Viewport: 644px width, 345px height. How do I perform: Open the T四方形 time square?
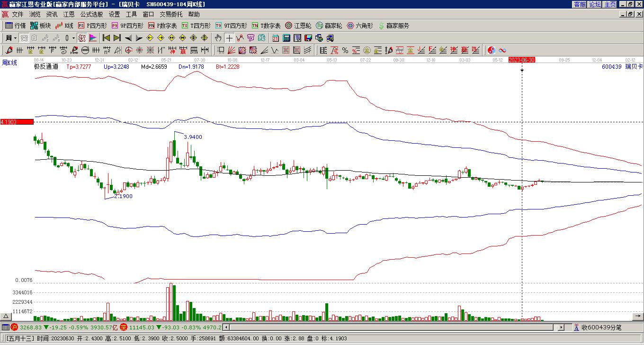click(x=196, y=26)
